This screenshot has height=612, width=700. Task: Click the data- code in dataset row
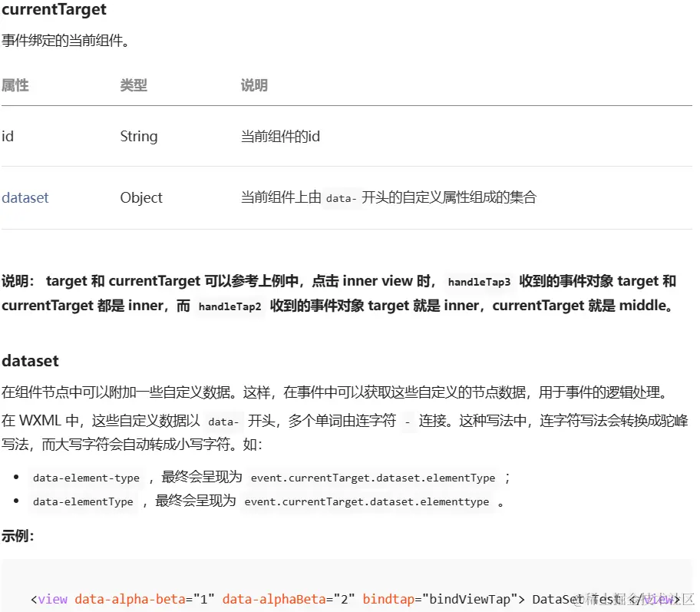click(x=341, y=198)
